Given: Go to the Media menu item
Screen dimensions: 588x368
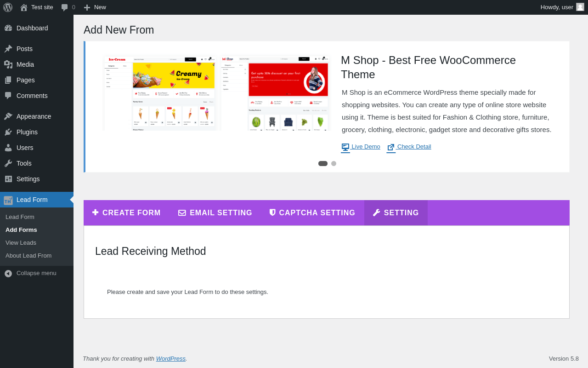Looking at the screenshot, I should pos(37,64).
